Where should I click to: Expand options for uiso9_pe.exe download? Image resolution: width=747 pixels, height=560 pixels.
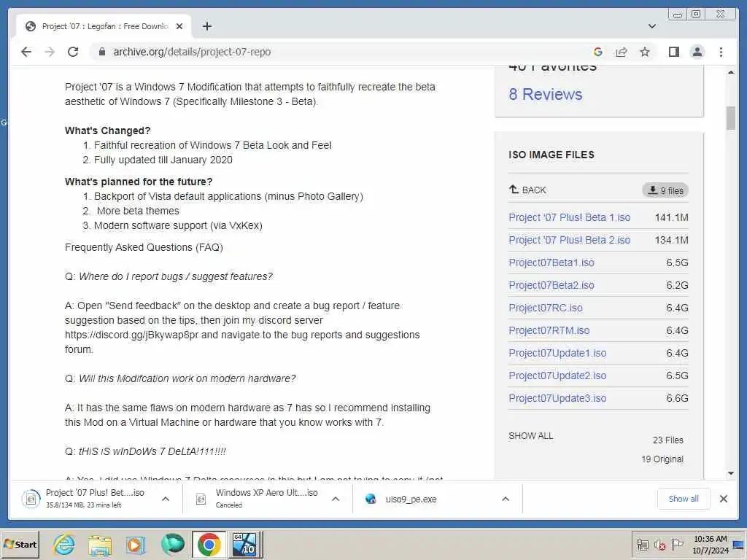(506, 499)
